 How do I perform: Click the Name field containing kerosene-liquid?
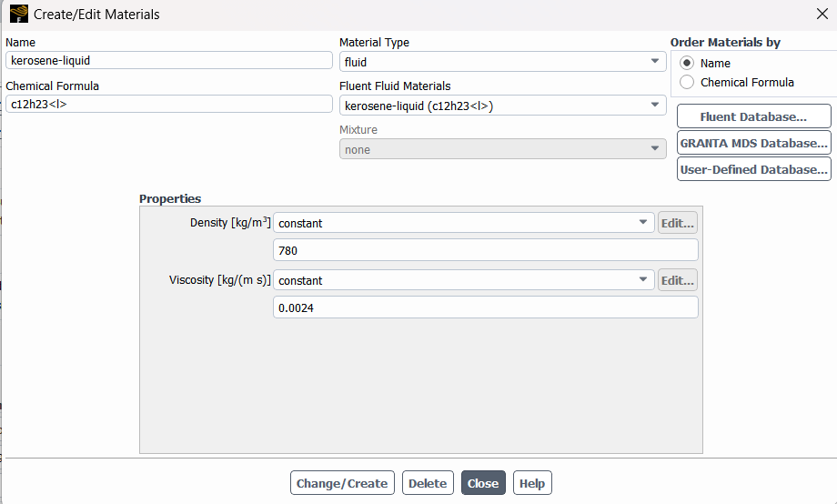pyautogui.click(x=168, y=60)
